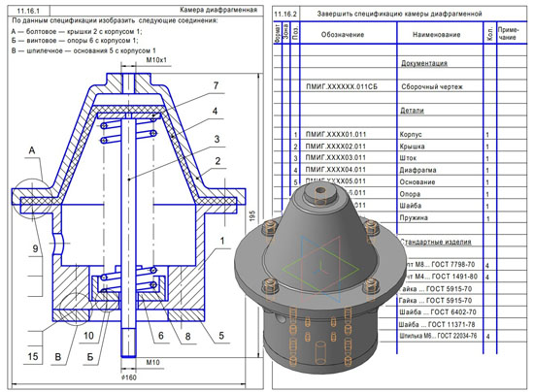Viewport: 534px width, 392px height.
Task: Click the section title "Документация"
Action: pos(424,63)
